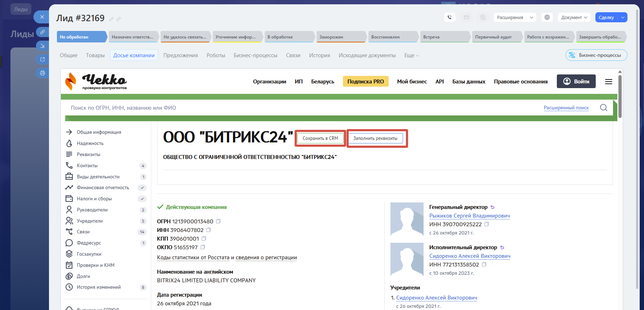644x310 pixels.
Task: Click the side-panel minimize arrow icon
Action: click(43, 46)
